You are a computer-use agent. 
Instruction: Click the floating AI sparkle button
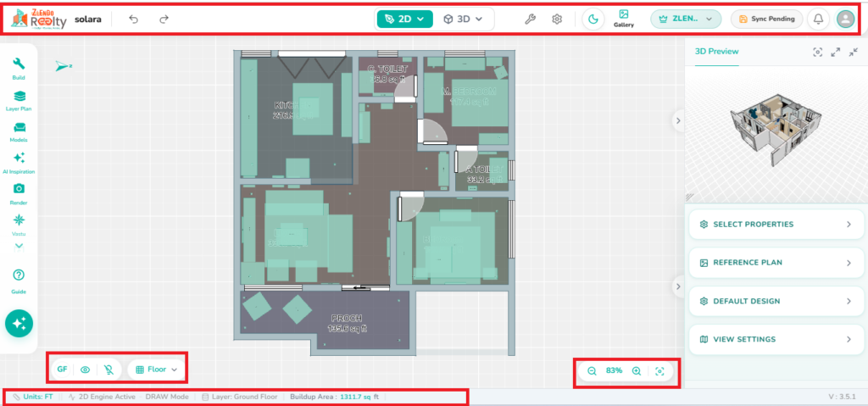coord(19,324)
